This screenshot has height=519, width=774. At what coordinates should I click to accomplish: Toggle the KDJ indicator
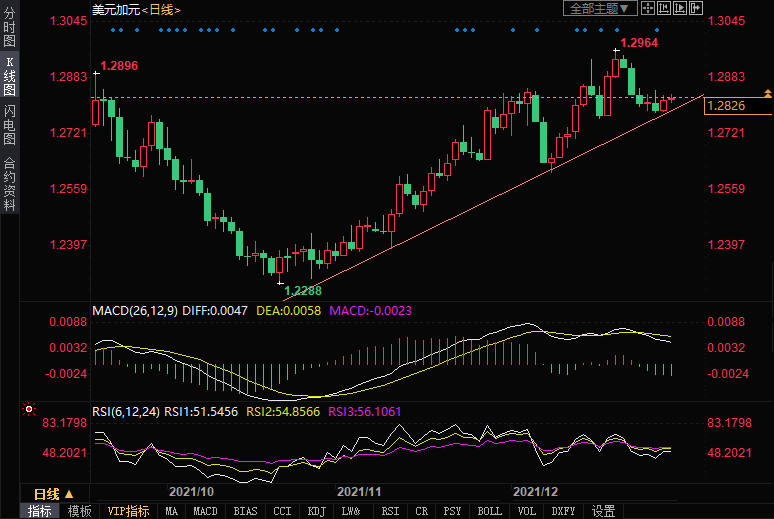pyautogui.click(x=316, y=511)
